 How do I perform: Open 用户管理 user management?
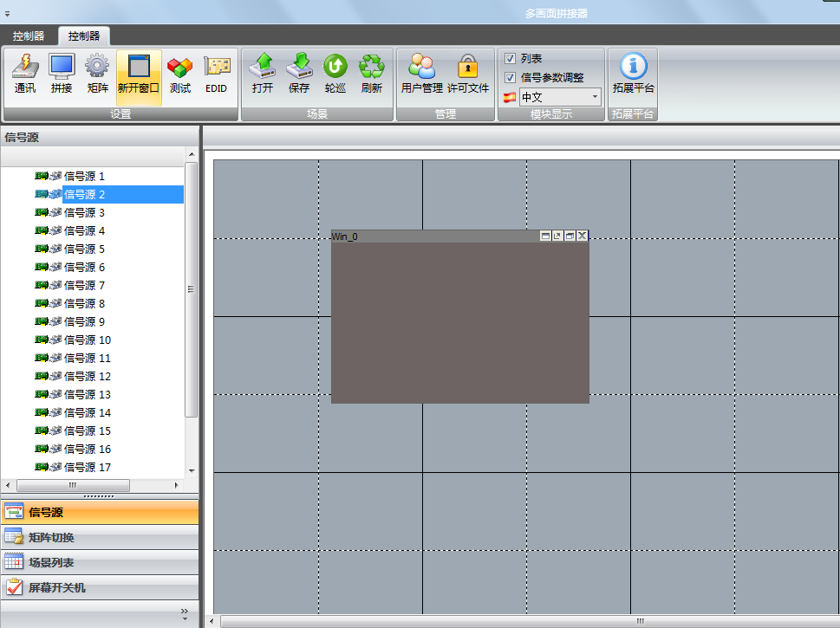[x=422, y=74]
